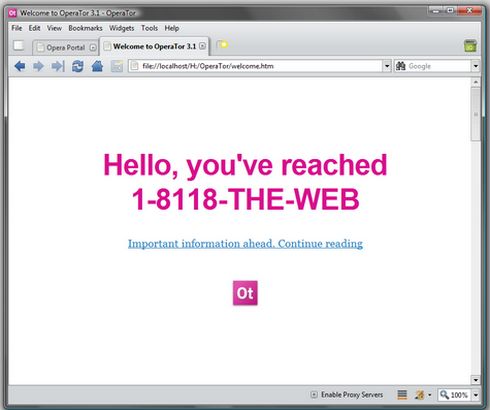Go to the home page icon
Viewport: 490px width, 410px height.
[x=97, y=66]
